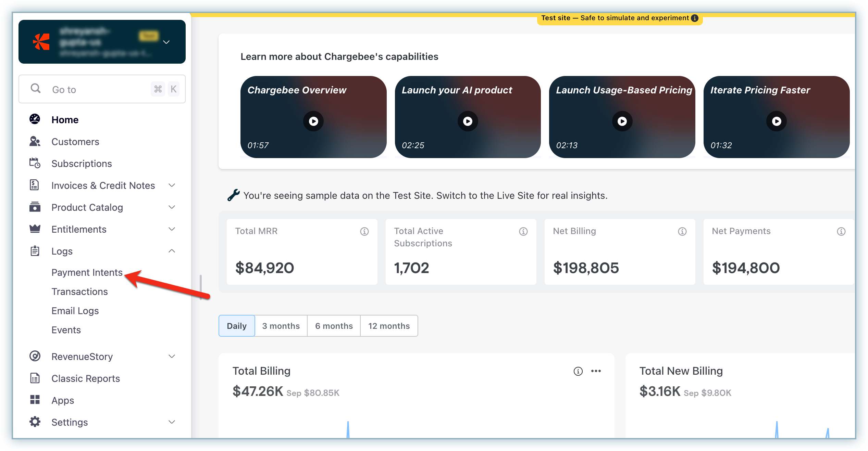The image size is (868, 451).
Task: Click the Total MRR info icon
Action: point(364,231)
